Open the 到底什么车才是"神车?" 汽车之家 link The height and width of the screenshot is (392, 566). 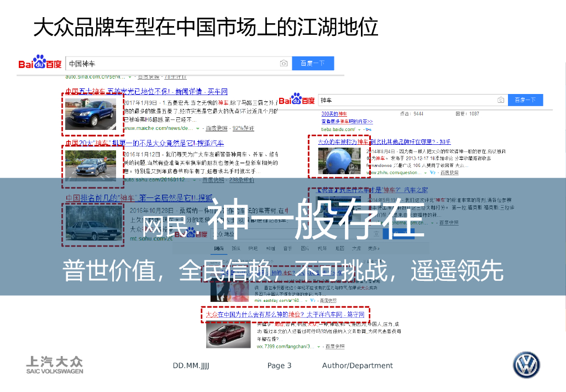373,190
